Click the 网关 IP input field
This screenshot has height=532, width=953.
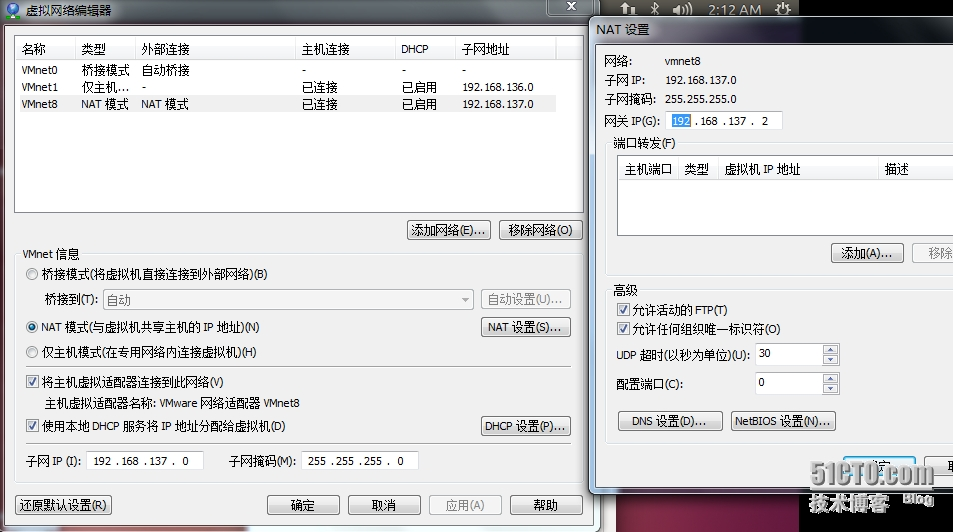coord(724,120)
